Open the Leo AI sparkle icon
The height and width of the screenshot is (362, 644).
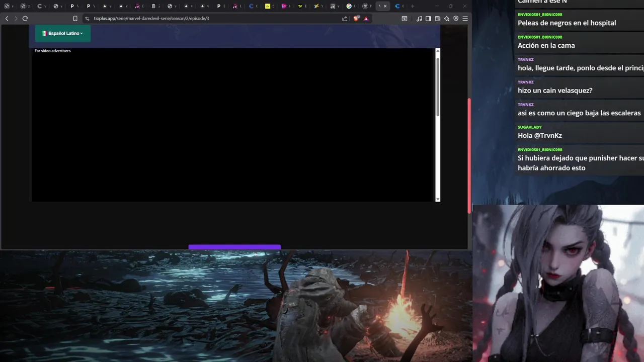click(446, 19)
